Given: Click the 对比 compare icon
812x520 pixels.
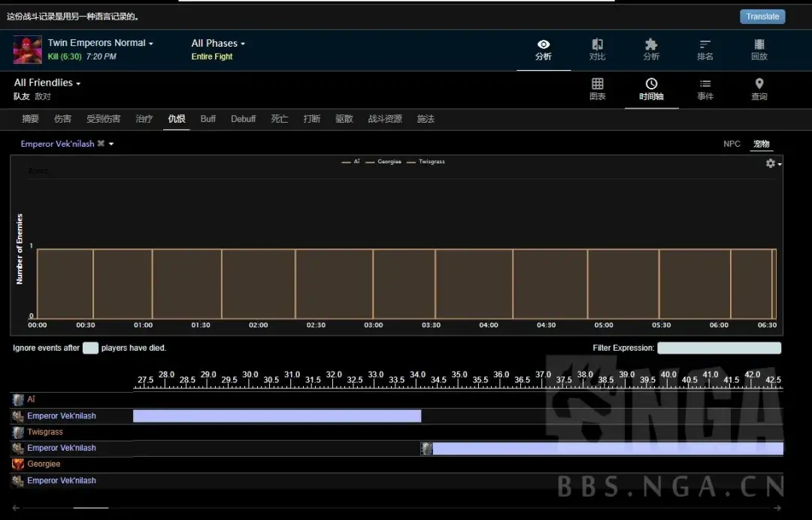Looking at the screenshot, I should tap(597, 50).
